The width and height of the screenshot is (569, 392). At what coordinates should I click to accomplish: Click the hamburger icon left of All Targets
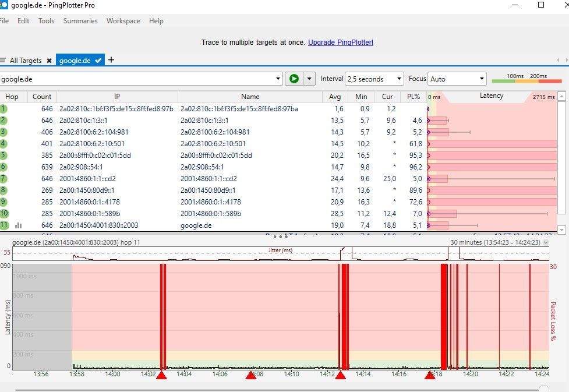pyautogui.click(x=3, y=60)
